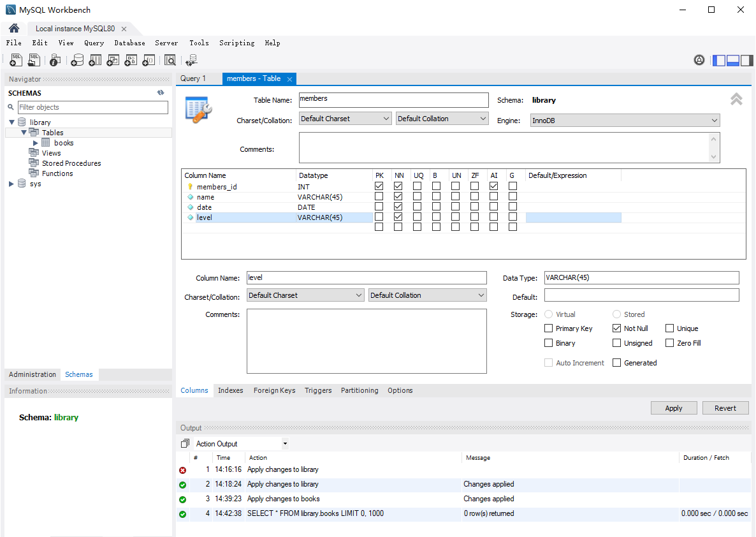Open table Default Charset dropdown
The height and width of the screenshot is (537, 756).
click(345, 119)
